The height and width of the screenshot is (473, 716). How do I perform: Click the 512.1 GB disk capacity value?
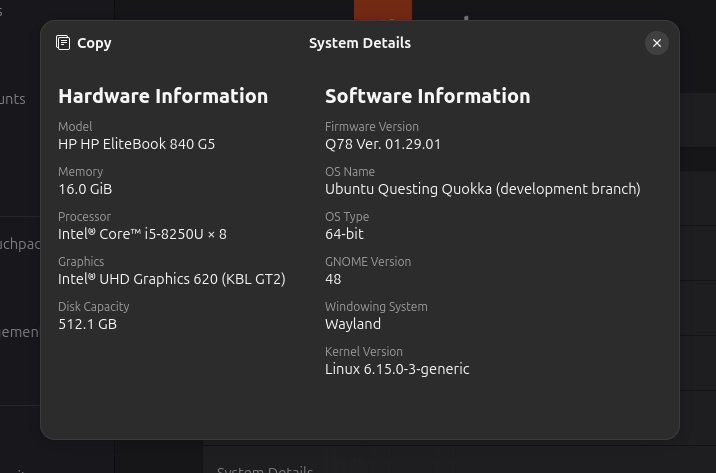click(87, 324)
